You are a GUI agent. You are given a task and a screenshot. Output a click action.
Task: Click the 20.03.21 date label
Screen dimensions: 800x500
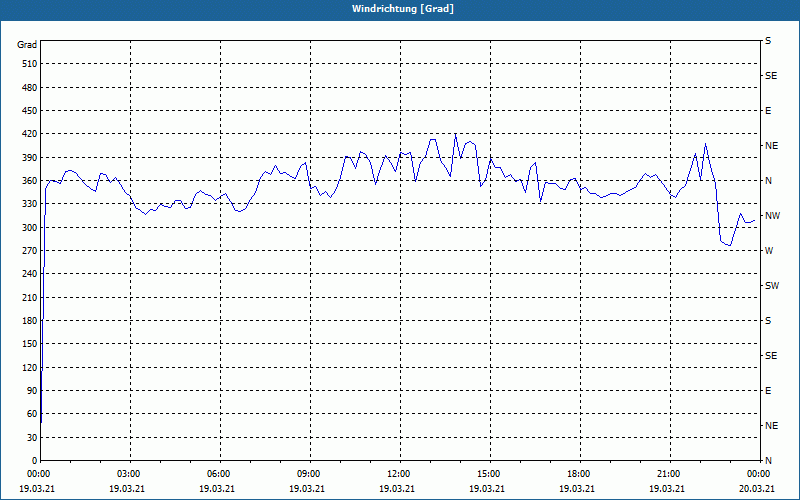point(757,488)
